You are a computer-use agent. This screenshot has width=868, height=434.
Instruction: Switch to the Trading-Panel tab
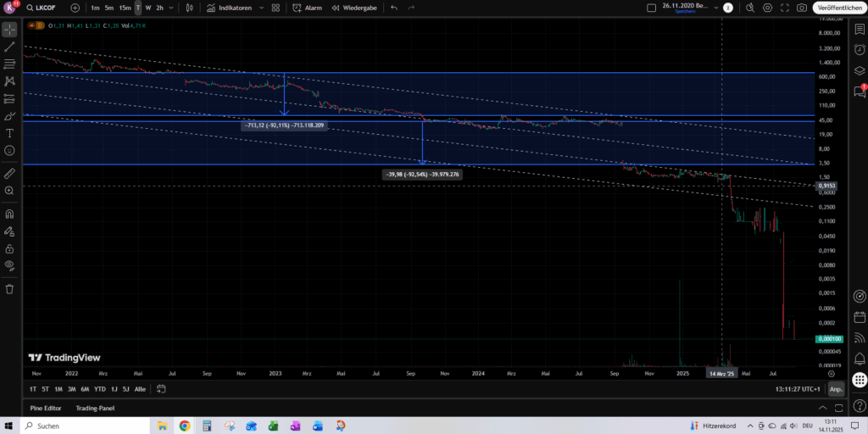pos(96,408)
